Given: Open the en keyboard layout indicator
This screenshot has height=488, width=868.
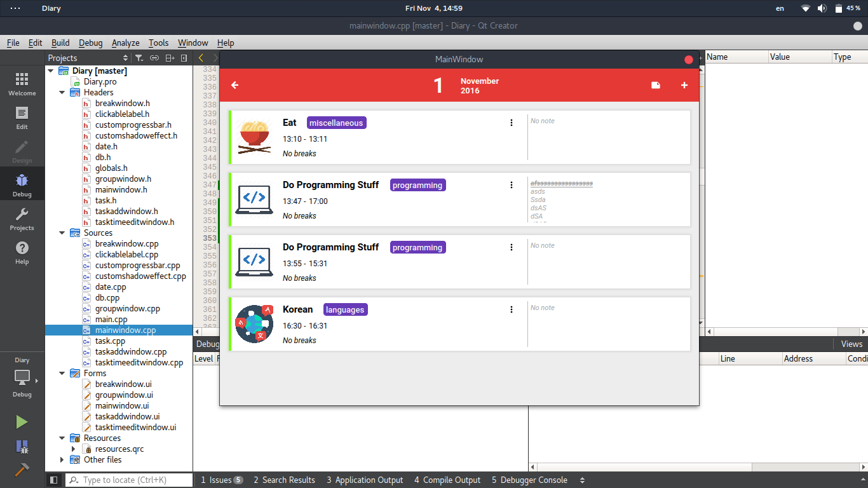Looking at the screenshot, I should pos(780,8).
